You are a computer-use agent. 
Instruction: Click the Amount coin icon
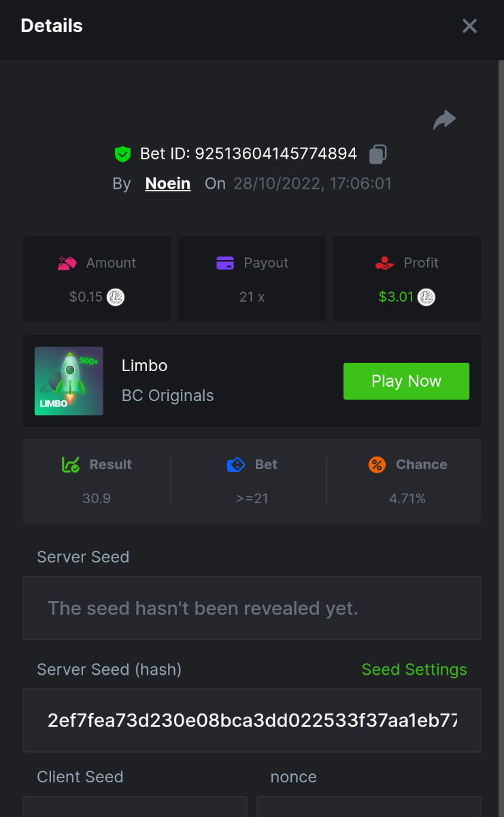116,297
